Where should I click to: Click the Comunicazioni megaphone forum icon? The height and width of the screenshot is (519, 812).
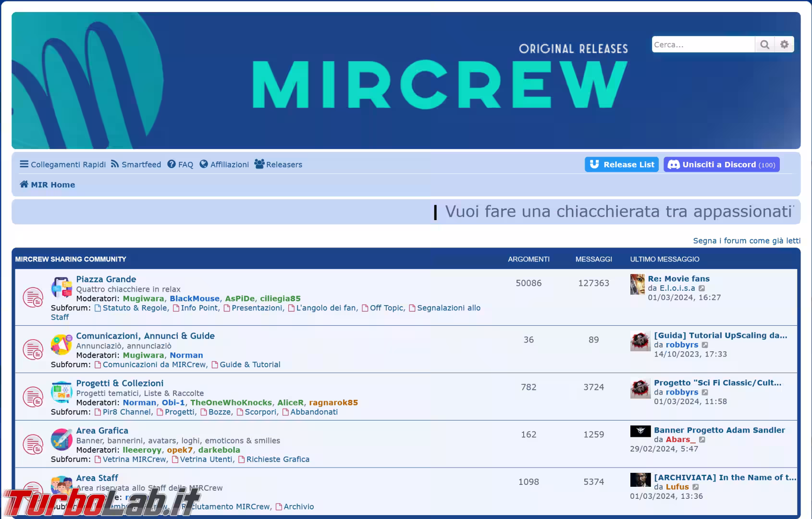coord(62,344)
